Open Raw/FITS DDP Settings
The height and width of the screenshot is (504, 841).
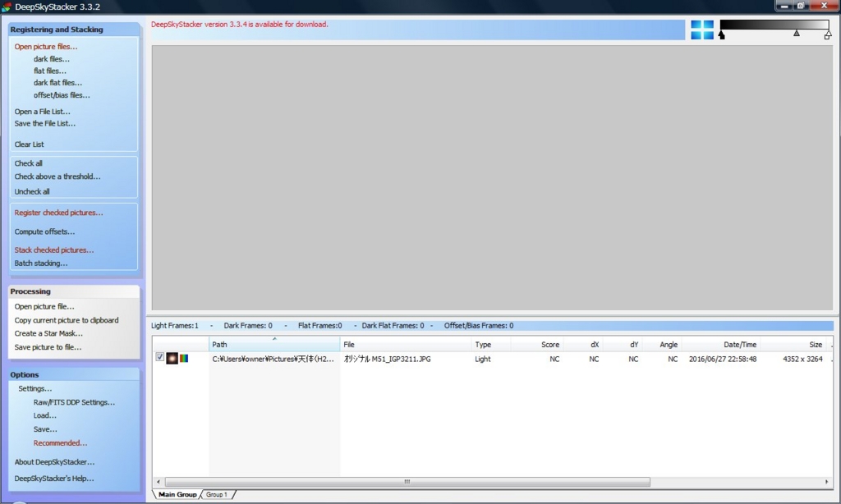[x=74, y=402]
